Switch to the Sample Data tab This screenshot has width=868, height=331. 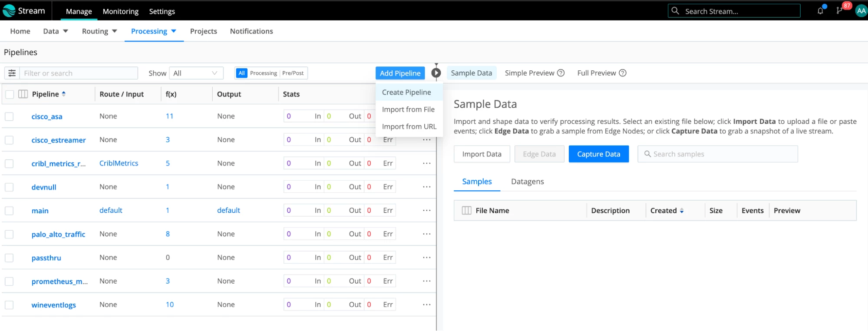[x=471, y=73]
